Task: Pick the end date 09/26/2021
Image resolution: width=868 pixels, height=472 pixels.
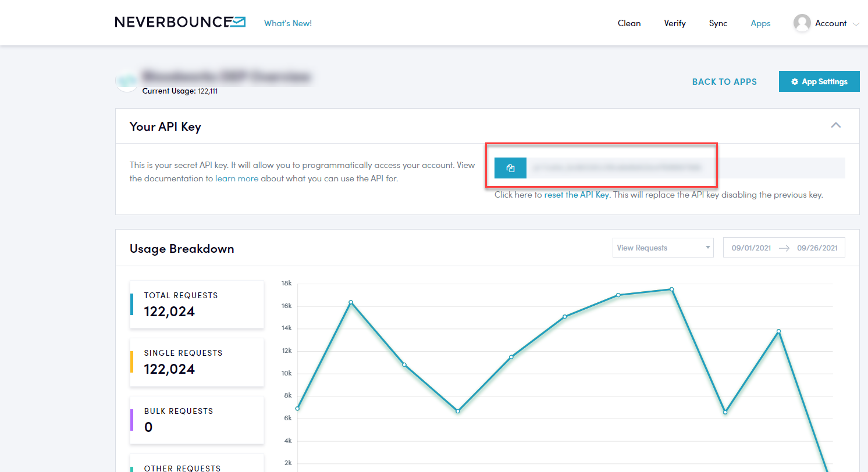Action: tap(817, 248)
